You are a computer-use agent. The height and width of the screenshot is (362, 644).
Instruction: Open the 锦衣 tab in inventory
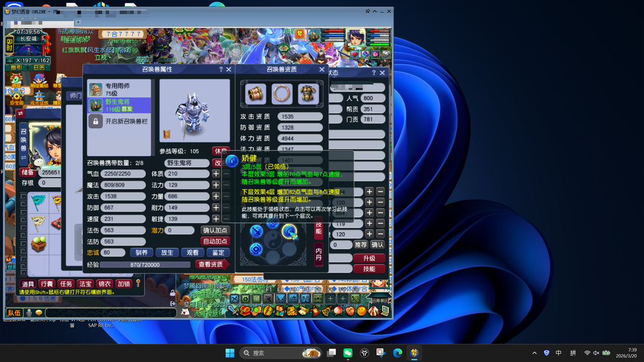pos(104,284)
